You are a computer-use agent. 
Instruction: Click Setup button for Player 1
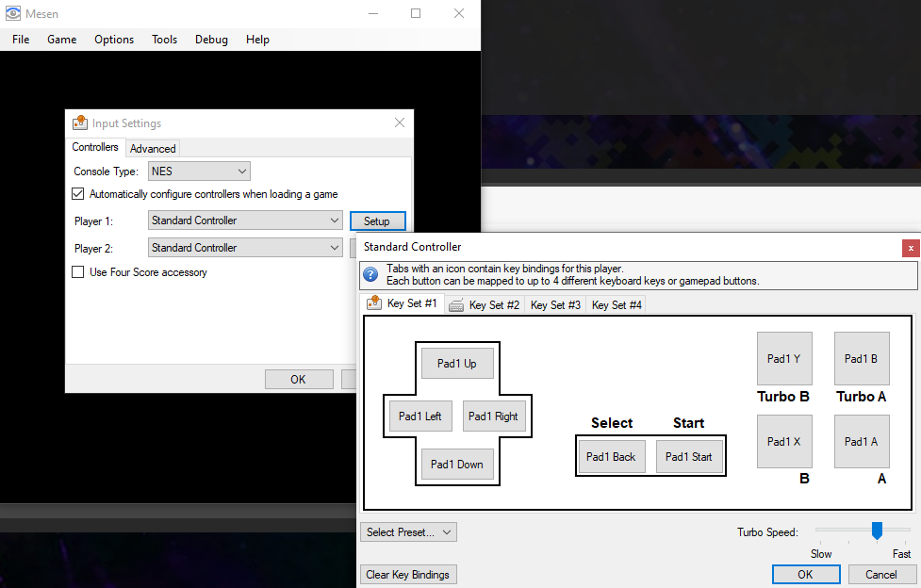click(x=377, y=220)
